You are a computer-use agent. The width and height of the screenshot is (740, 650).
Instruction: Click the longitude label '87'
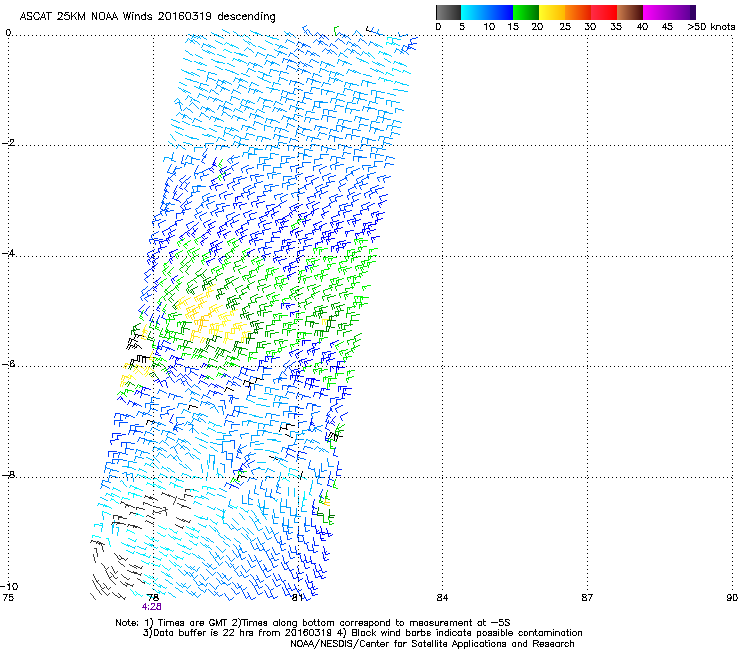(x=587, y=598)
